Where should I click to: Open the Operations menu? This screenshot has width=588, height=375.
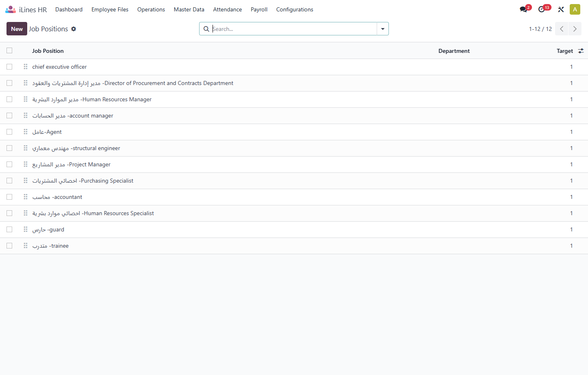tap(151, 9)
